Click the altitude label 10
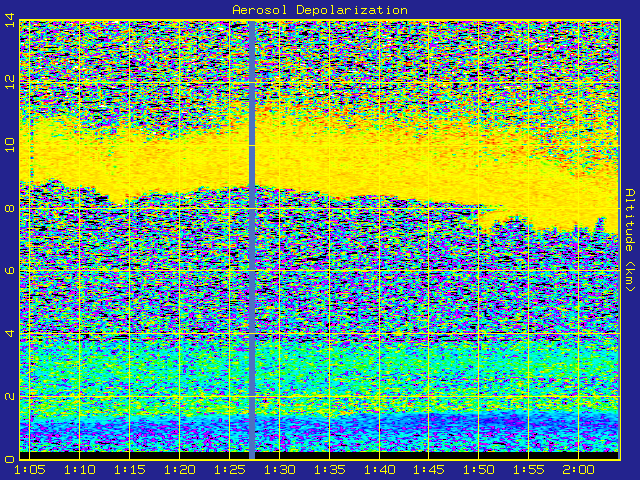The image size is (640, 480). click(10, 145)
